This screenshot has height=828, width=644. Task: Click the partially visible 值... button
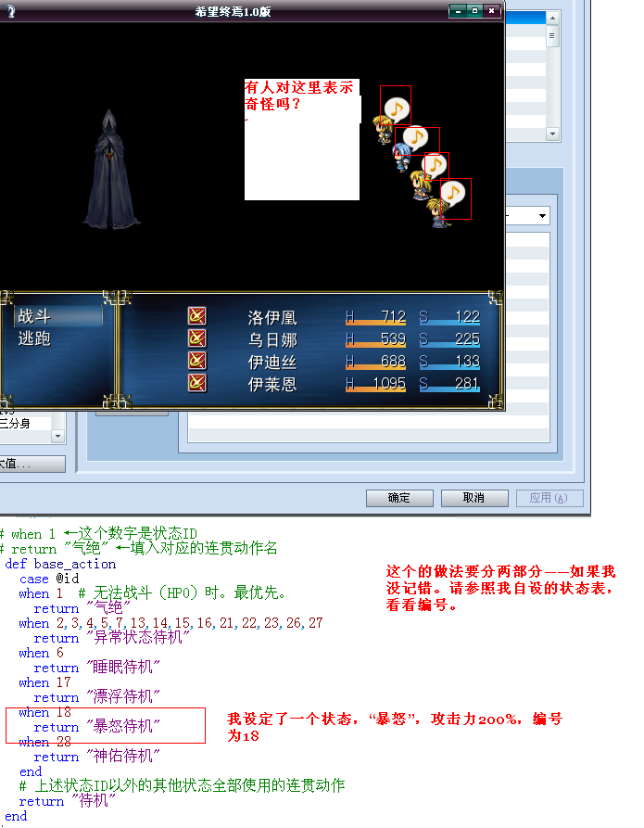[x=32, y=465]
